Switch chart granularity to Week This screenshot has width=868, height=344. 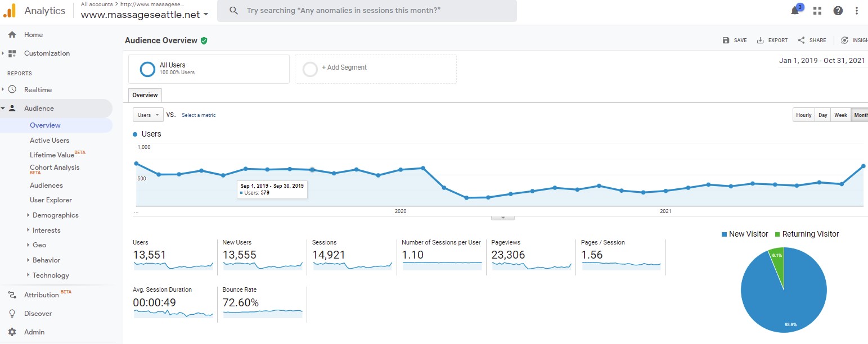tap(841, 115)
